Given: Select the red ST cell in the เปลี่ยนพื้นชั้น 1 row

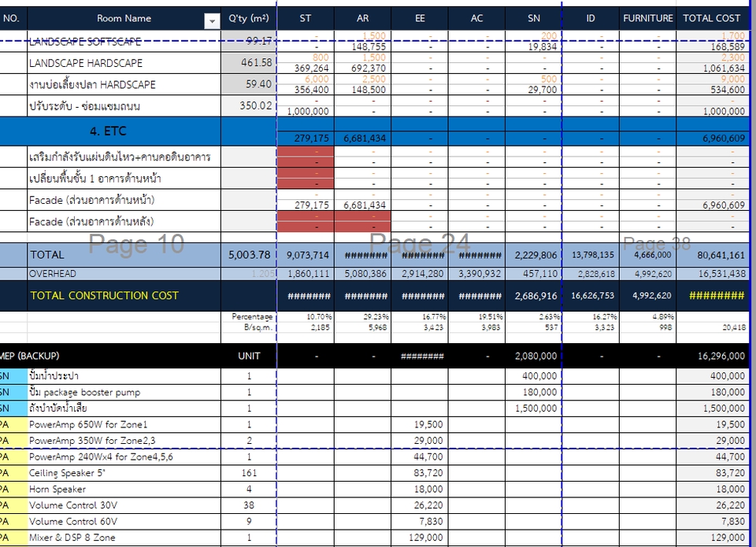Looking at the screenshot, I should point(305,179).
